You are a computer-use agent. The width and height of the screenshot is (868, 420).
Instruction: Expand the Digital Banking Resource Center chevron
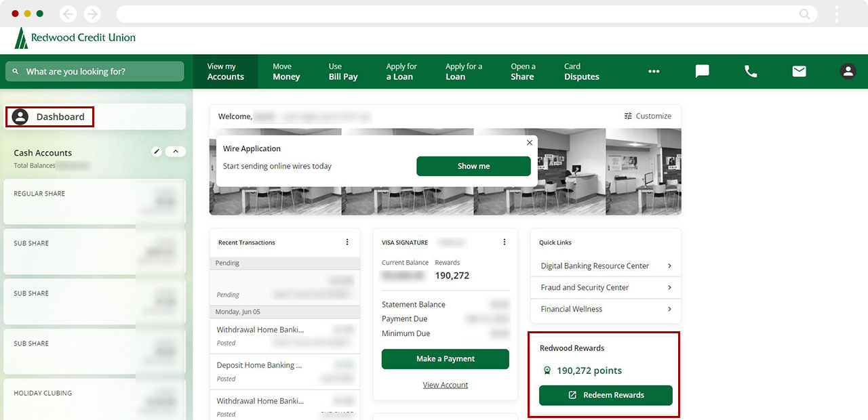point(669,266)
